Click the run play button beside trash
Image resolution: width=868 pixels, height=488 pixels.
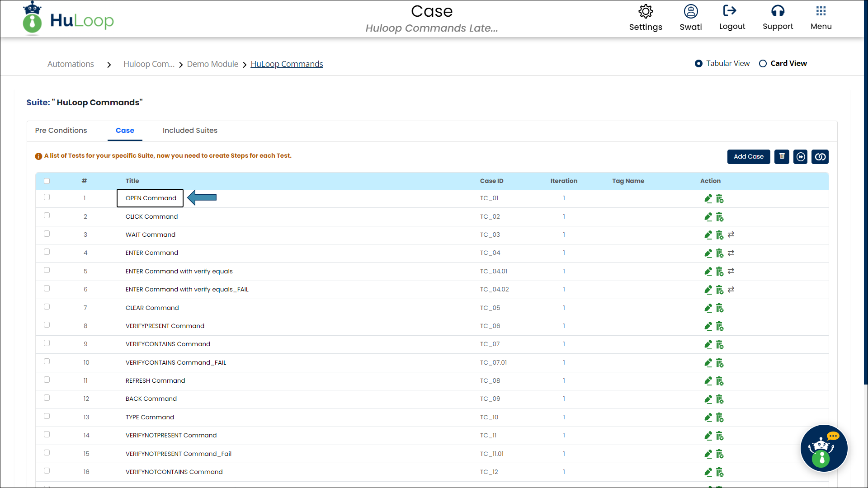tap(801, 157)
